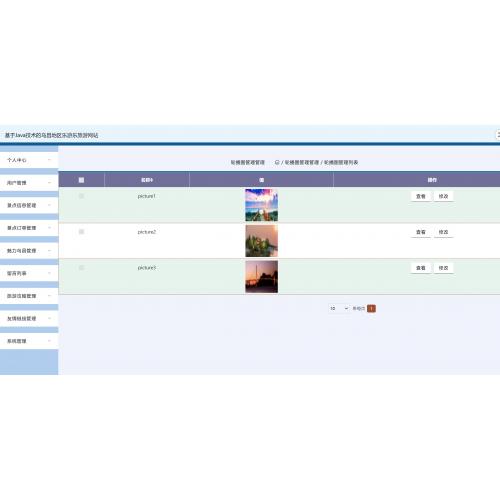The height and width of the screenshot is (500, 500).
Task: Check the checkbox for the picture3 row
Action: tap(81, 268)
